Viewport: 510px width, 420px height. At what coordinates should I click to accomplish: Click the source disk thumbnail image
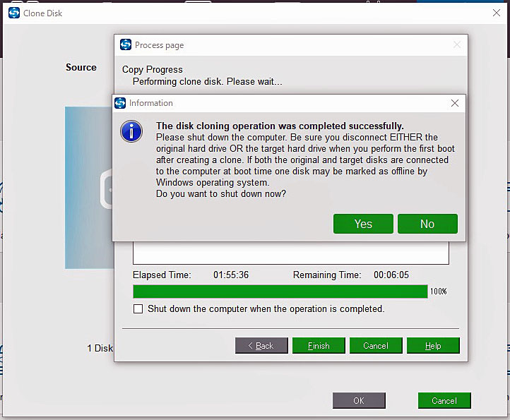(x=89, y=188)
